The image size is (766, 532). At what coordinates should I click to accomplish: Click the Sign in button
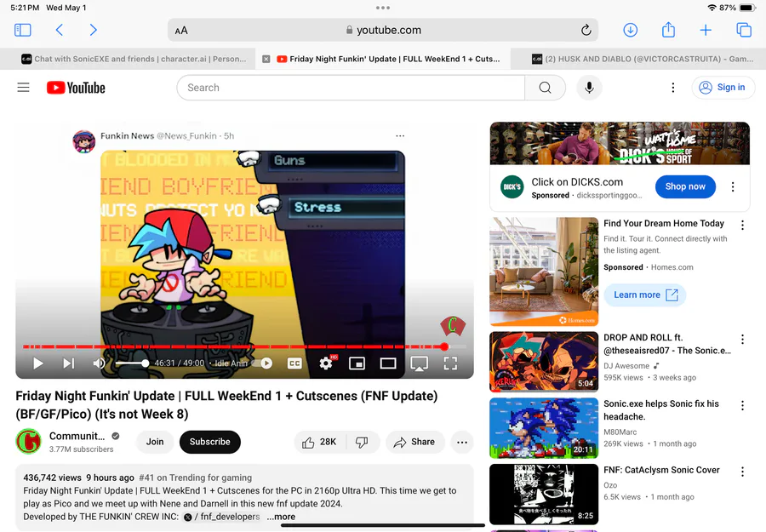pyautogui.click(x=723, y=88)
